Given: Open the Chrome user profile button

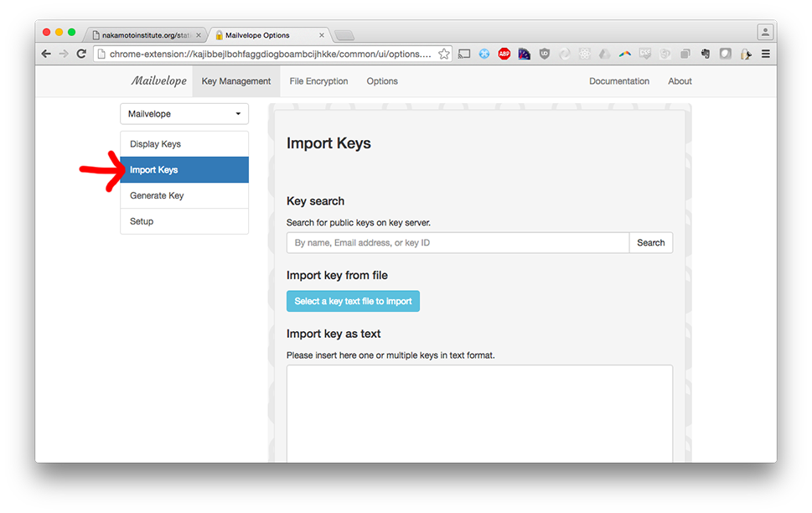Looking at the screenshot, I should [765, 32].
